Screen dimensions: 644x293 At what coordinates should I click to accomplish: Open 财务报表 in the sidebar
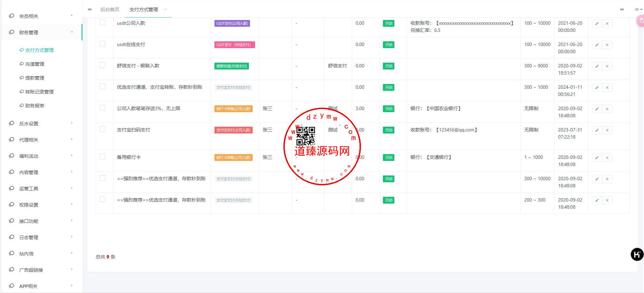click(x=34, y=106)
